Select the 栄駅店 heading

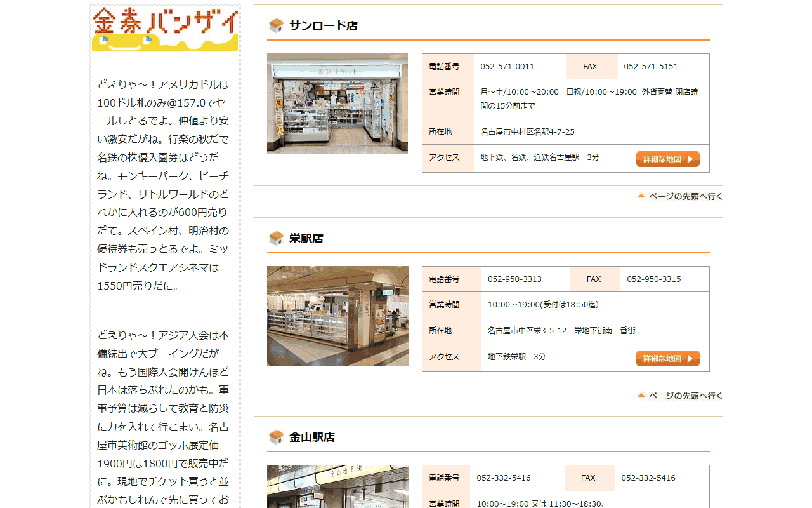pos(306,238)
